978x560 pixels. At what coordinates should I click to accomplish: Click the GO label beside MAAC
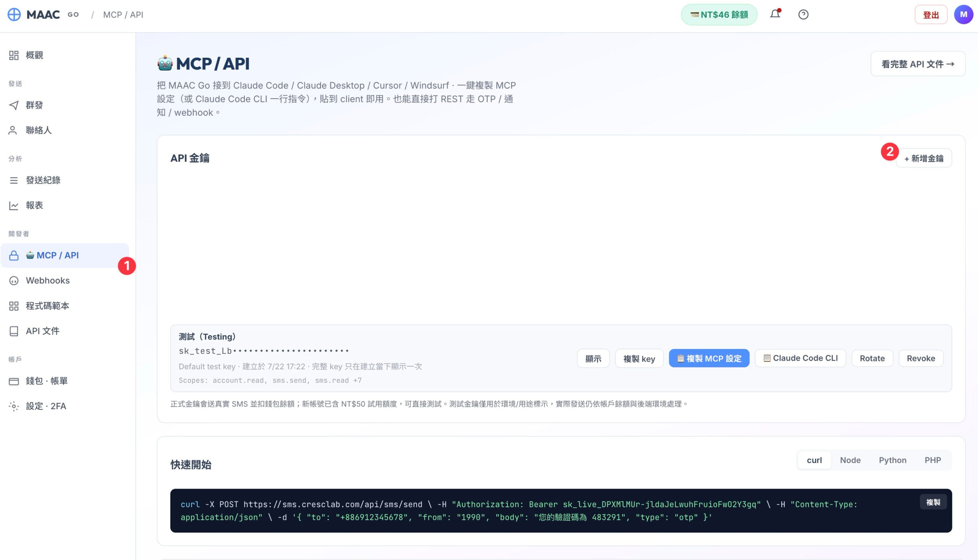click(x=73, y=15)
